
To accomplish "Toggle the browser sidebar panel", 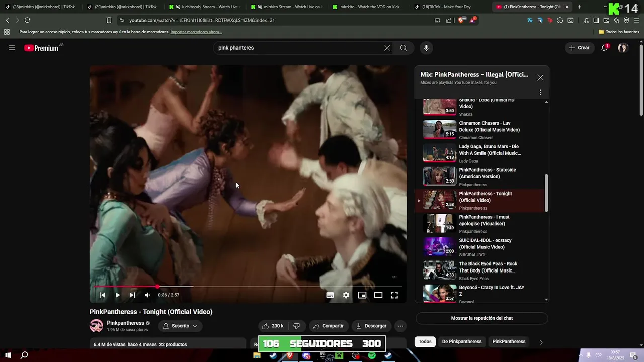I will point(596,20).
